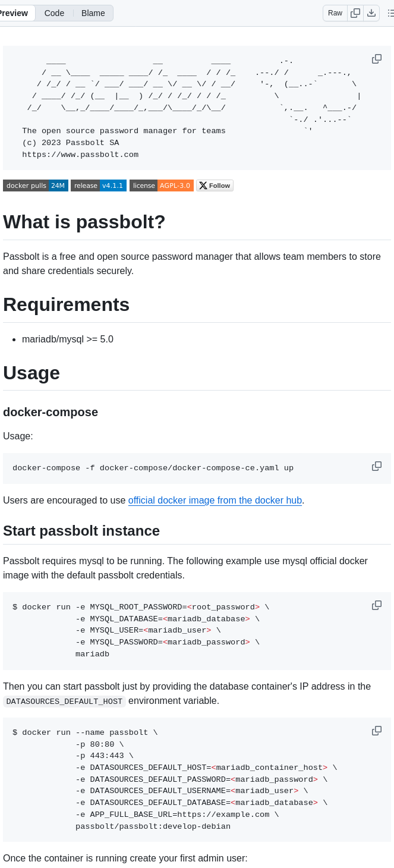Open the document outline icon

[x=390, y=12]
